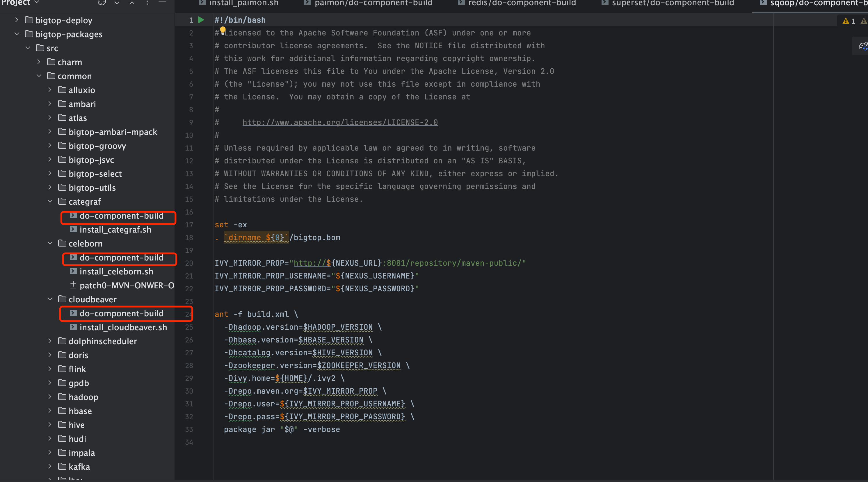Image resolution: width=868 pixels, height=482 pixels.
Task: Select the bigtop-jsvc folder
Action: coord(91,160)
